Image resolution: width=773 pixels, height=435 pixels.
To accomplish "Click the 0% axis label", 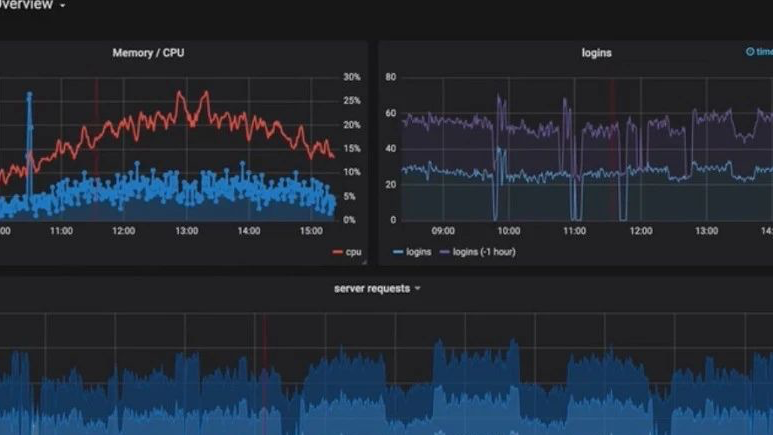I will pos(349,220).
